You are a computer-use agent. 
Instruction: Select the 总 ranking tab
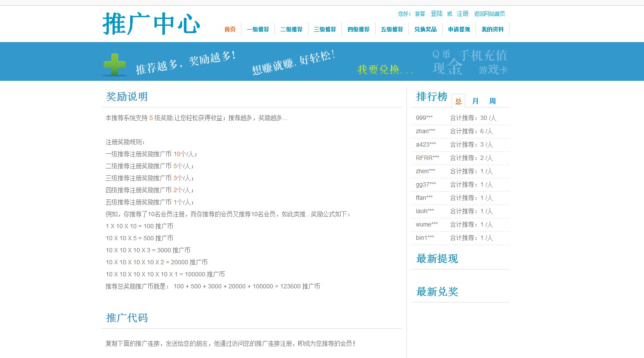(x=458, y=100)
